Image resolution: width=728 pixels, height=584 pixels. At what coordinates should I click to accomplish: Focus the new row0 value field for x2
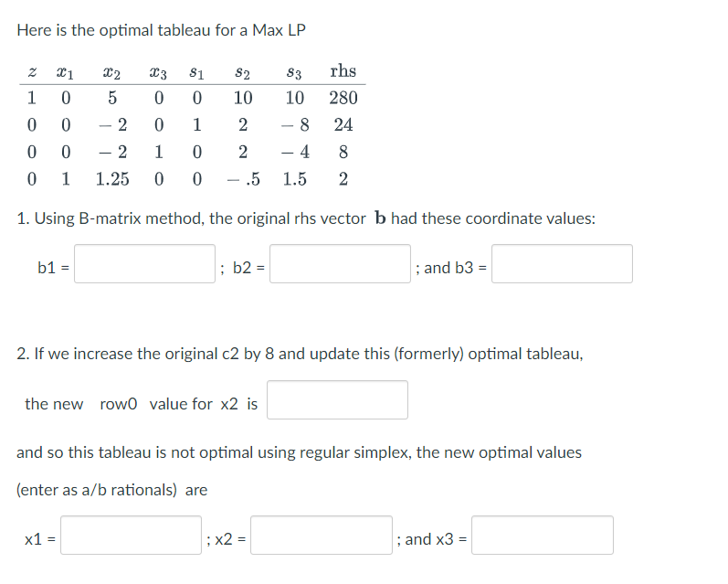(x=337, y=399)
